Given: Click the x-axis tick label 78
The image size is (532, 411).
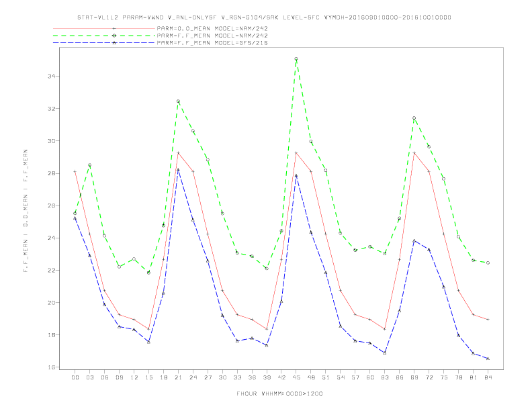Looking at the screenshot, I should click(x=458, y=377).
